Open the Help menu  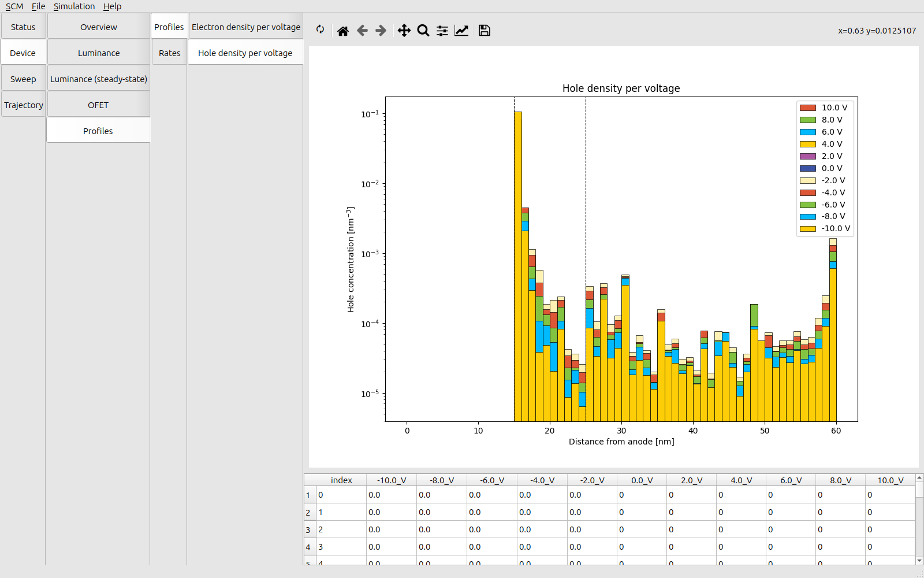click(112, 6)
